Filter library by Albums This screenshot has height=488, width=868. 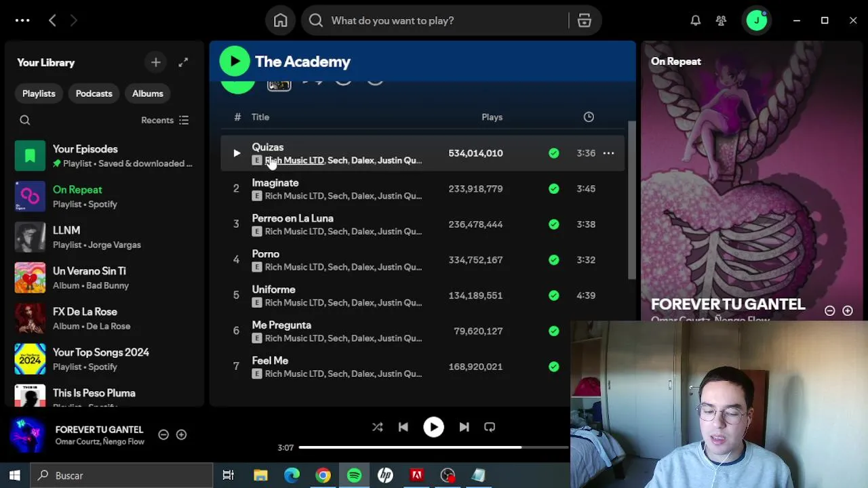coord(148,94)
